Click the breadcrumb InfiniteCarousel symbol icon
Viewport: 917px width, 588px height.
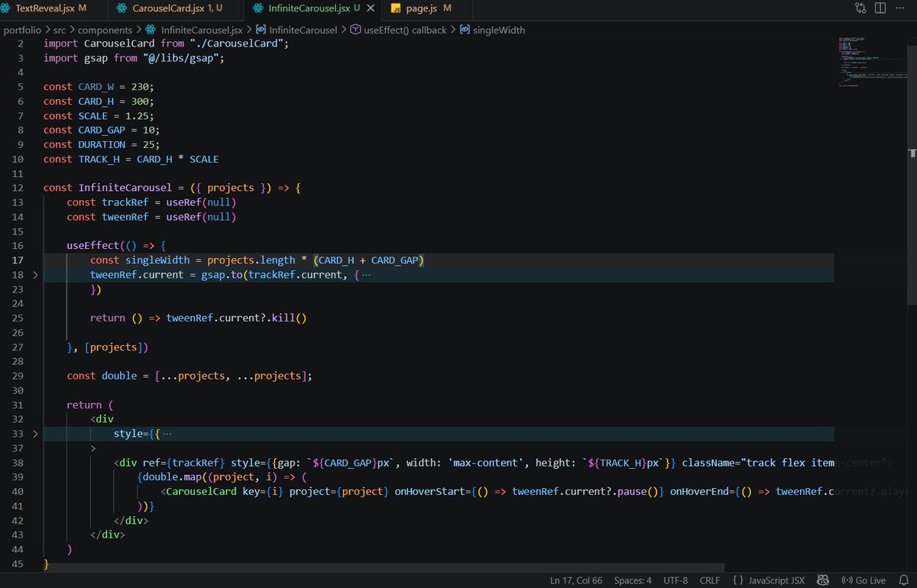coord(260,31)
